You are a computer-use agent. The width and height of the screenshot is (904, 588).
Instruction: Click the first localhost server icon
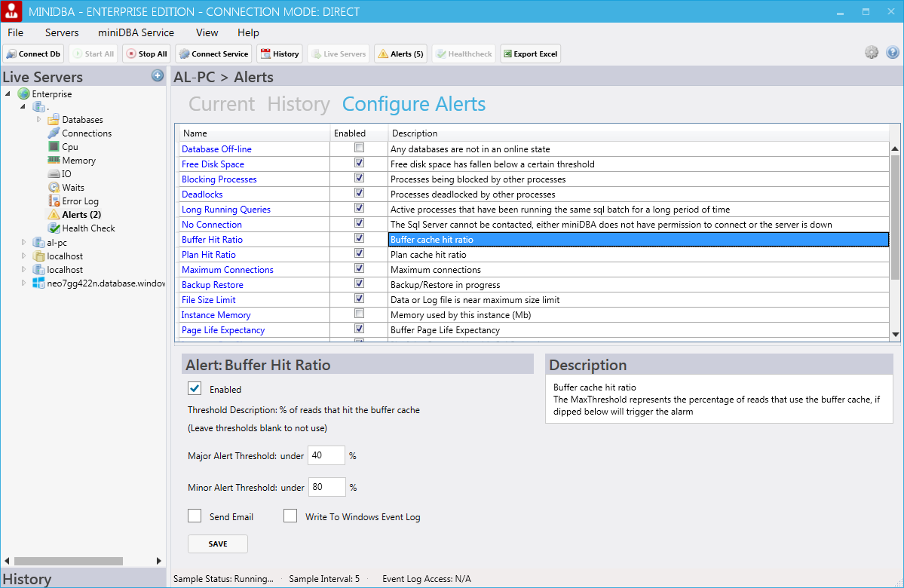tap(38, 256)
